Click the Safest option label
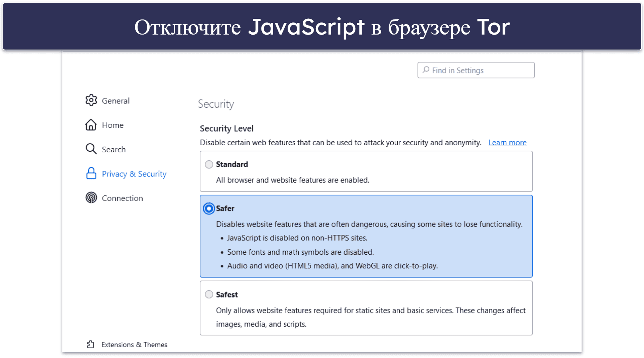 (x=227, y=295)
